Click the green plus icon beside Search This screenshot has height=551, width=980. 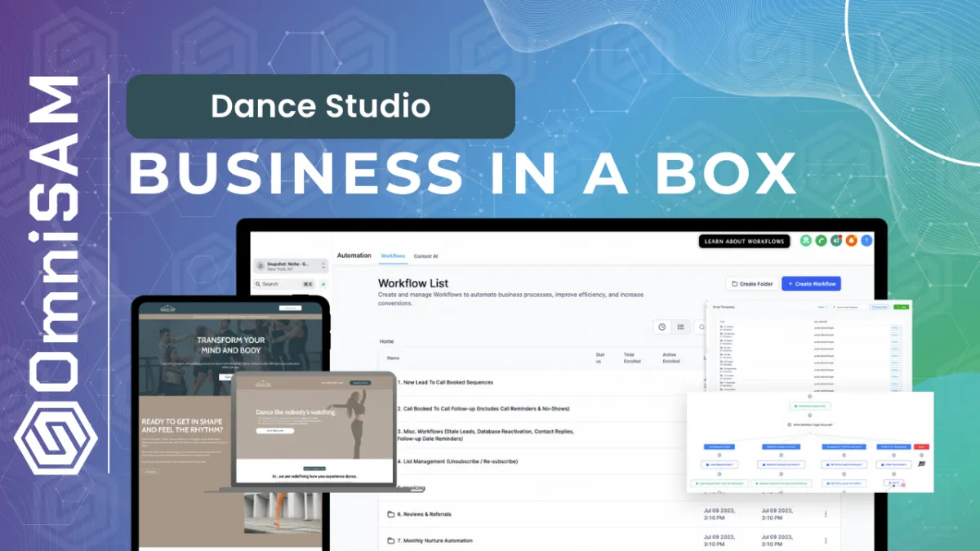point(323,284)
